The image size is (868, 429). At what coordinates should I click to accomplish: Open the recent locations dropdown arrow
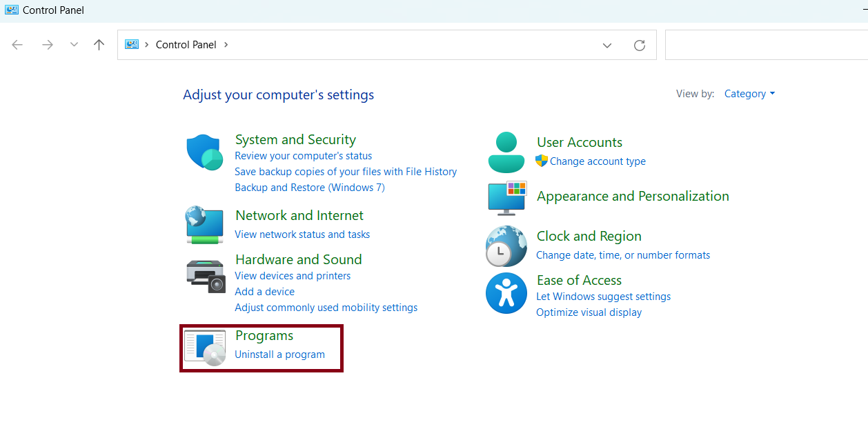pyautogui.click(x=74, y=45)
